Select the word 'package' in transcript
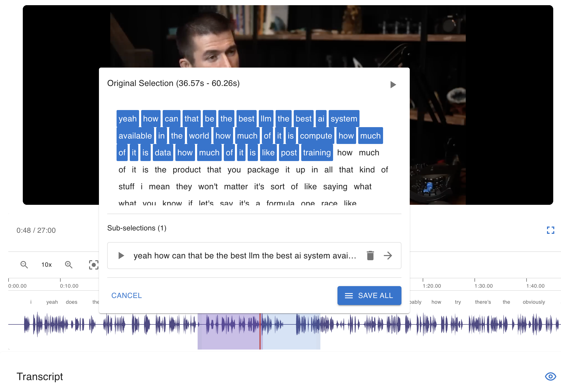This screenshot has height=392, width=561. [263, 170]
